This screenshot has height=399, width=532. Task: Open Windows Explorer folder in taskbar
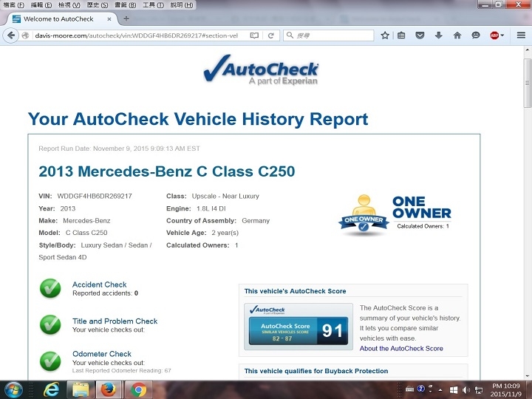point(80,390)
